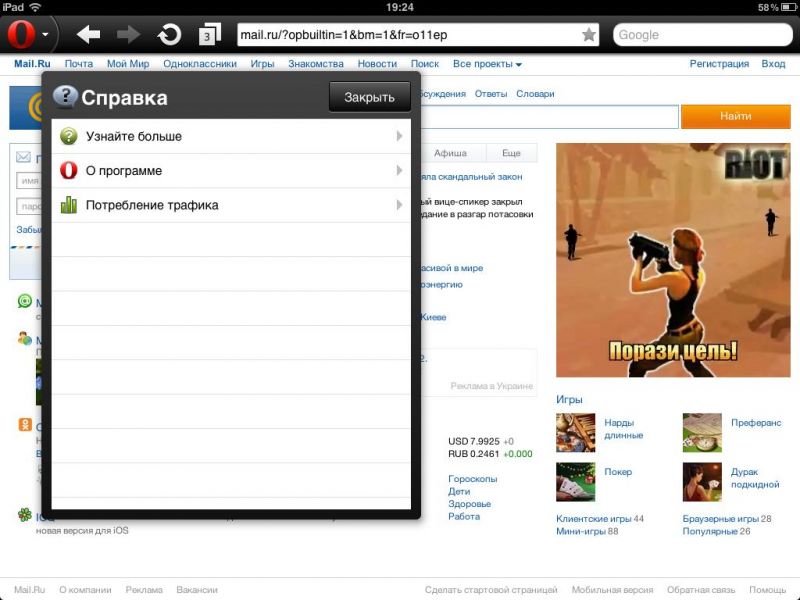Viewport: 800px width, 600px height.
Task: Expand the Потребление трафика chevron arrow
Action: 399,205
